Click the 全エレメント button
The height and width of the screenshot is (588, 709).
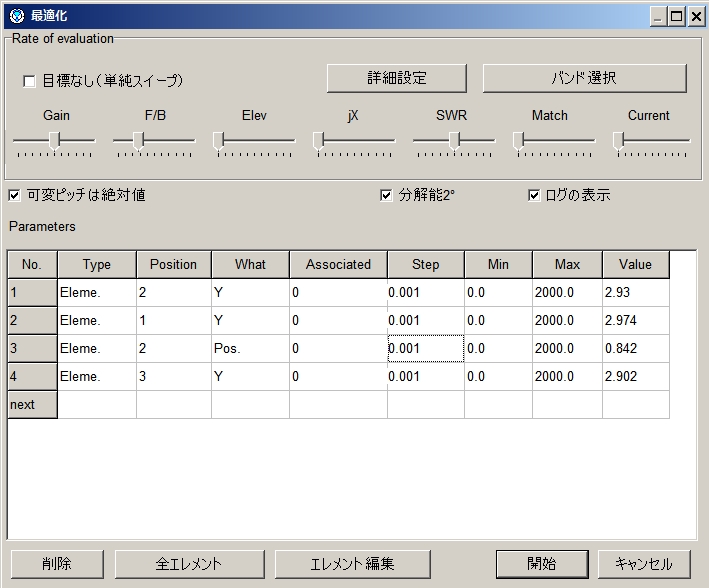point(189,564)
